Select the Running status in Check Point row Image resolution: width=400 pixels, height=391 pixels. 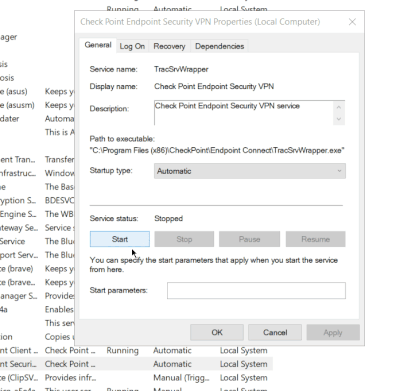point(122,351)
